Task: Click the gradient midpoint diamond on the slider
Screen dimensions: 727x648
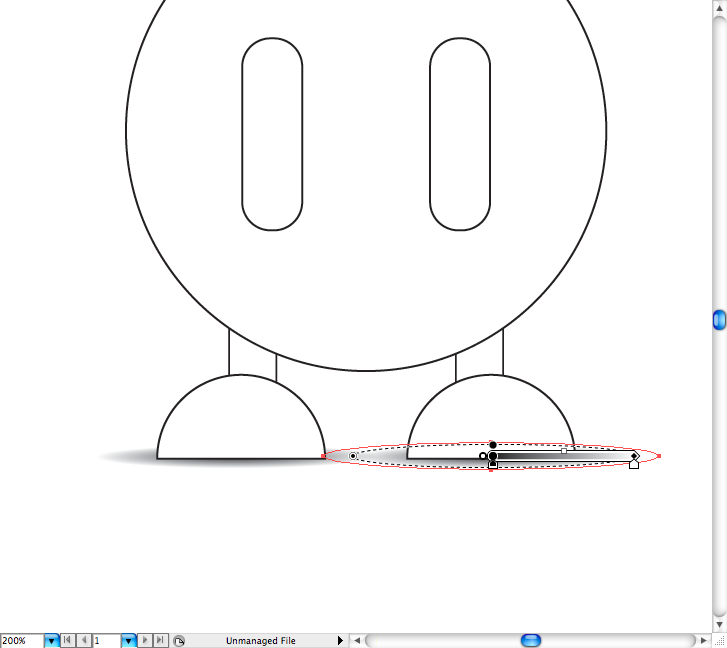Action: click(x=564, y=451)
